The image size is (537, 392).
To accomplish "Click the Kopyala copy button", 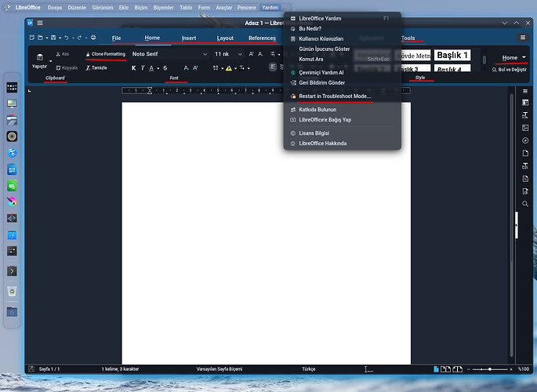I will pyautogui.click(x=67, y=67).
